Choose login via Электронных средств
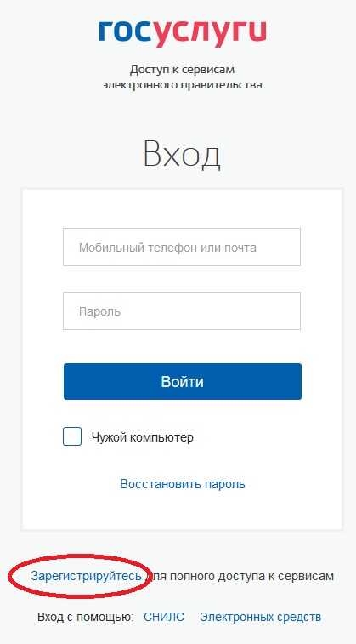Viewport: 356px width, 644px height. (x=260, y=617)
